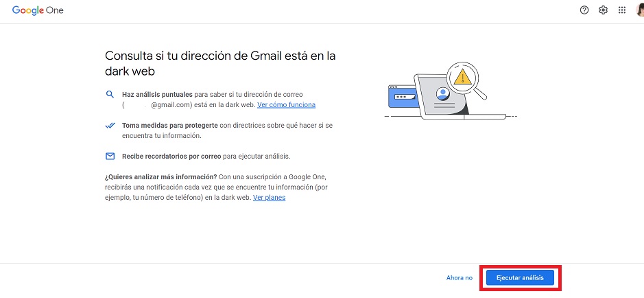Click the text Recibe recordatorios por correo

click(171, 157)
